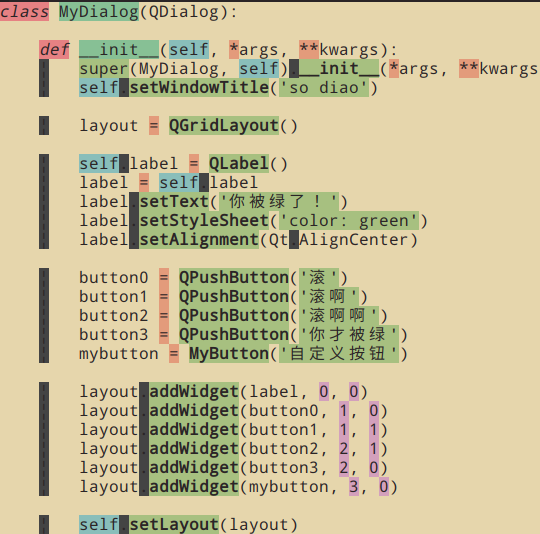540x534 pixels.
Task: Click '滚啊' string on button1 line
Action: coord(329,296)
